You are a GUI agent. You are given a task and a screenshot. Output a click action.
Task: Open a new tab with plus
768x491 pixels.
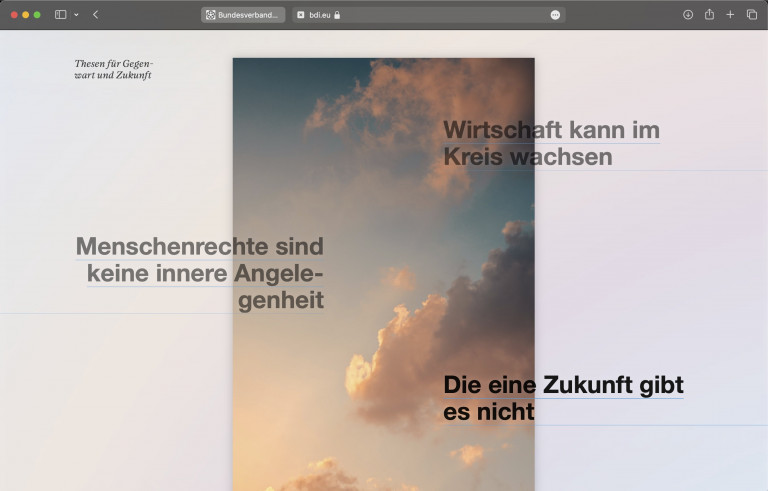click(730, 15)
